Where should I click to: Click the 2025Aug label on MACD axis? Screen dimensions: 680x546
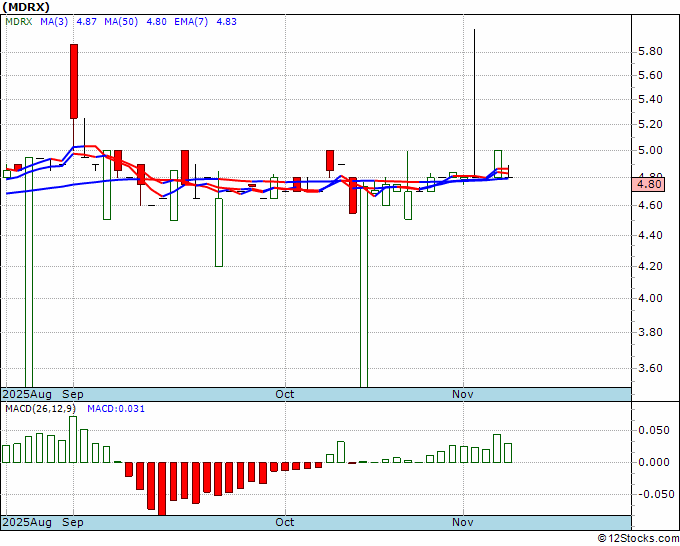pos(27,522)
